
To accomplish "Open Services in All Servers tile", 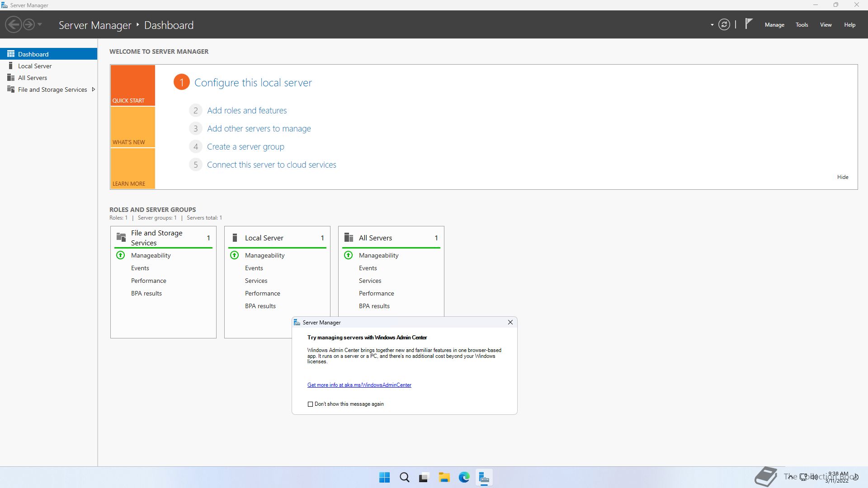I will click(x=370, y=281).
